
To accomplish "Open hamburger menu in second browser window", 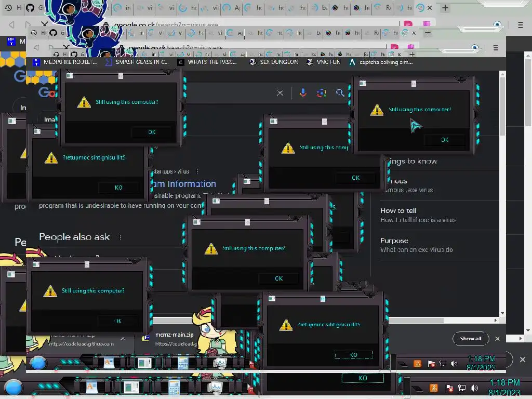I will click(496, 48).
